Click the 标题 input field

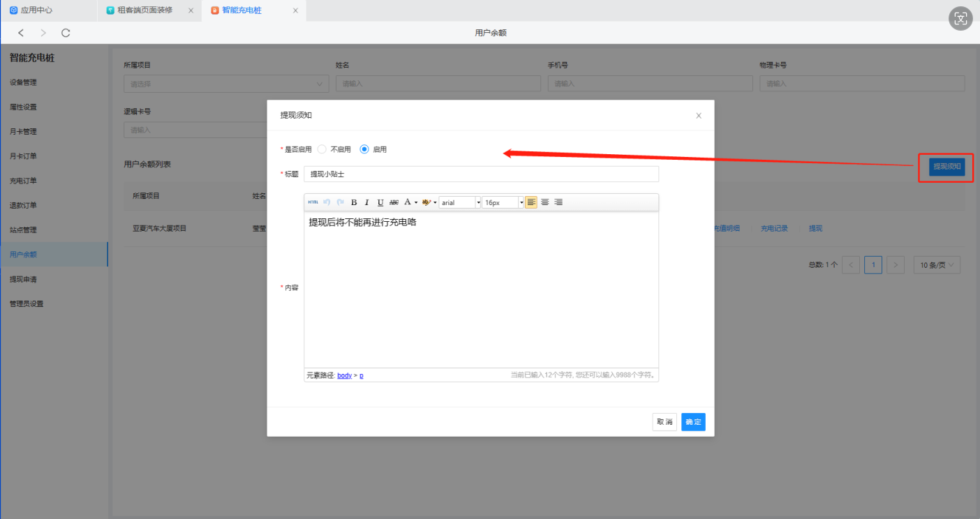[481, 174]
